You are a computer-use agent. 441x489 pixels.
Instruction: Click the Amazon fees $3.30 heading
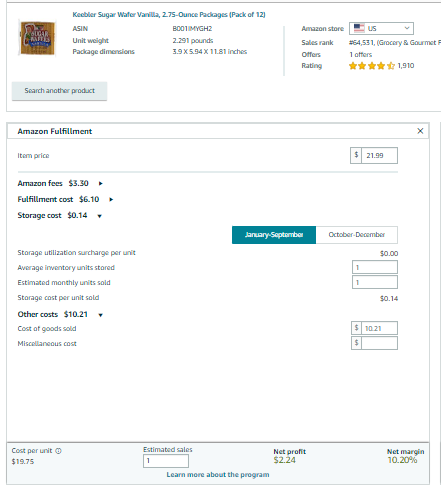[53, 183]
